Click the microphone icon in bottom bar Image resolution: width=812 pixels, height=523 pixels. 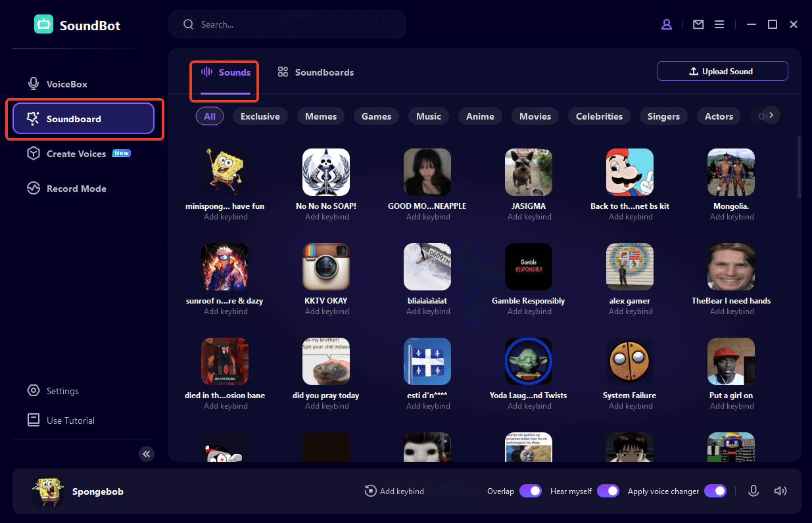753,491
